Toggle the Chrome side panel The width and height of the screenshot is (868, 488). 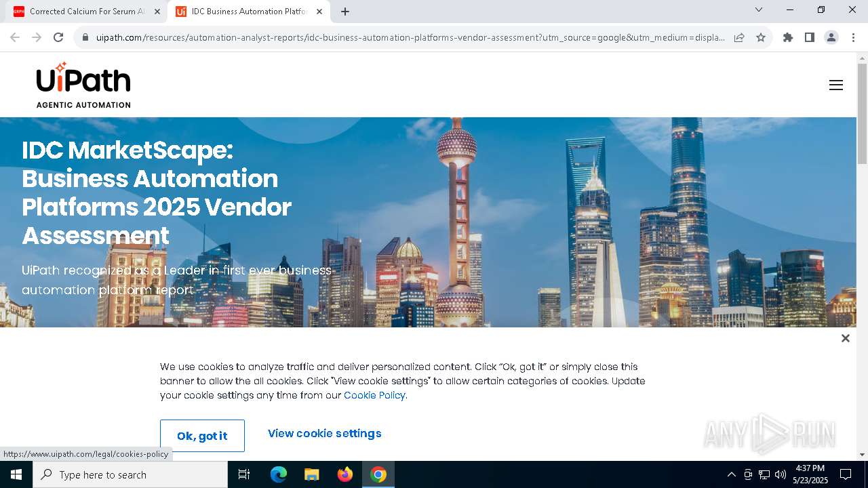click(810, 38)
